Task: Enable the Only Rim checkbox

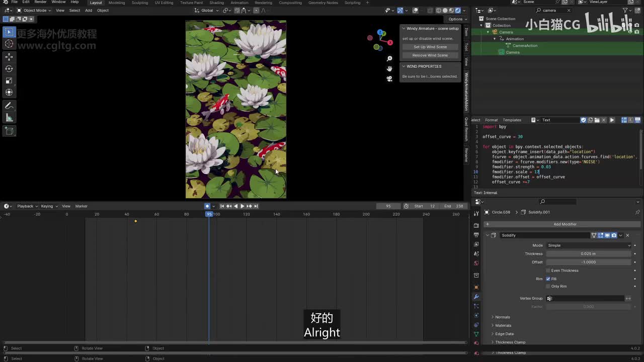Action: [548, 287]
